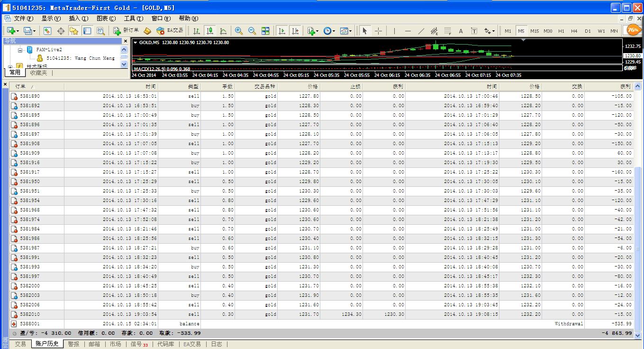Select the Fibonacci retracement tool
Screen dimensions: 644x349
448,31
